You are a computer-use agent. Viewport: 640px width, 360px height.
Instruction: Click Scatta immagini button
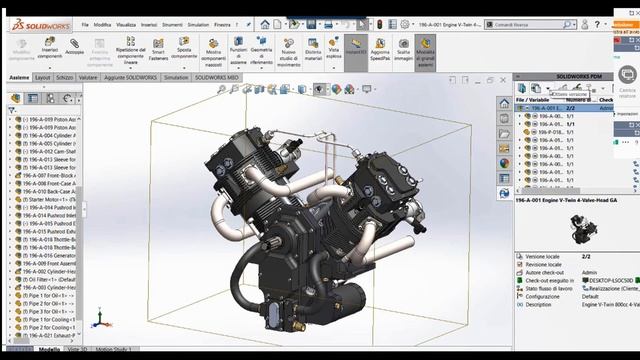[403, 49]
